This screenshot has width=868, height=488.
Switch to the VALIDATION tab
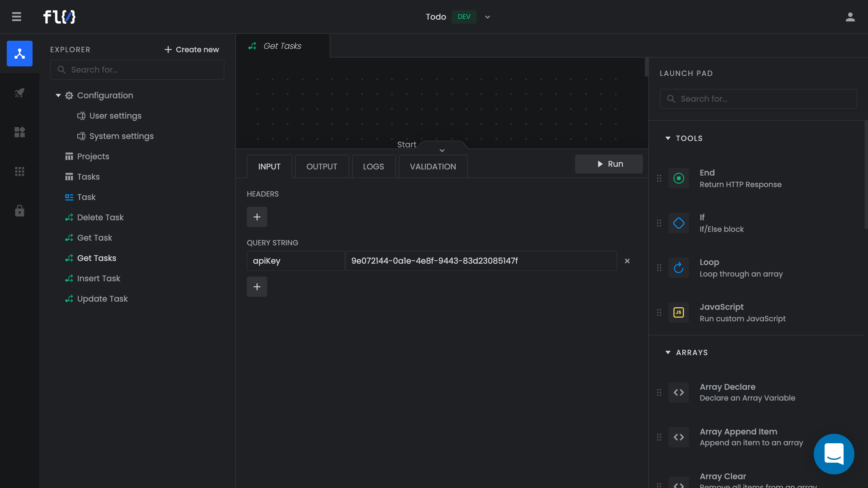coord(433,166)
